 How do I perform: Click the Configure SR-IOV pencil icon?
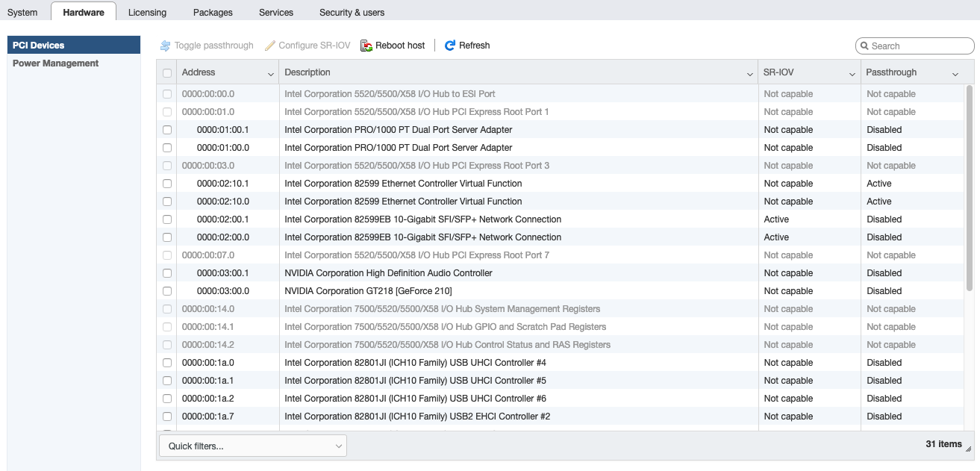pos(270,46)
